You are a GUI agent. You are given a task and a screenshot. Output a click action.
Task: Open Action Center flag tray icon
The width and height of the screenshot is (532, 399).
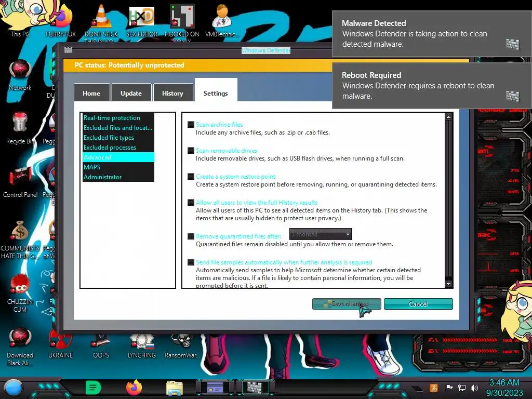[x=449, y=388]
